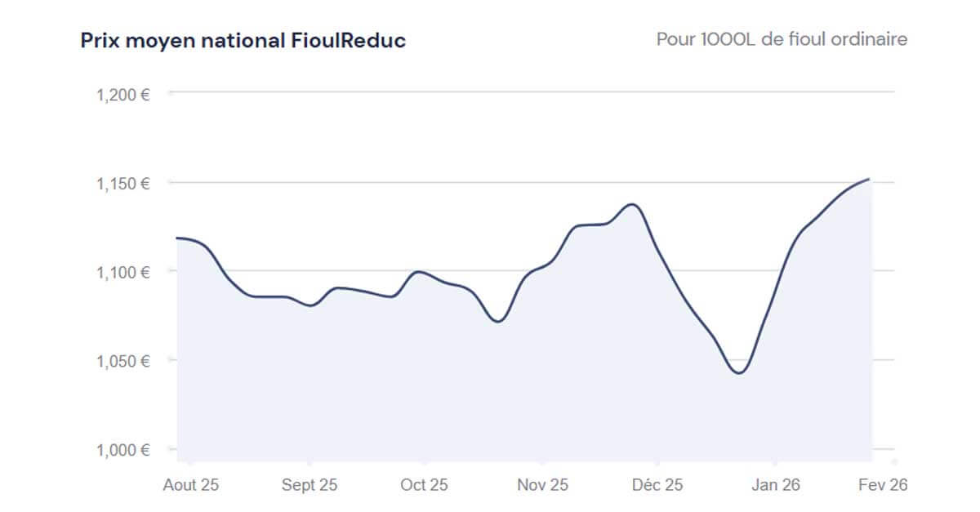Click the 1,200 € y-axis label
The height and width of the screenshot is (512, 980).
click(122, 95)
